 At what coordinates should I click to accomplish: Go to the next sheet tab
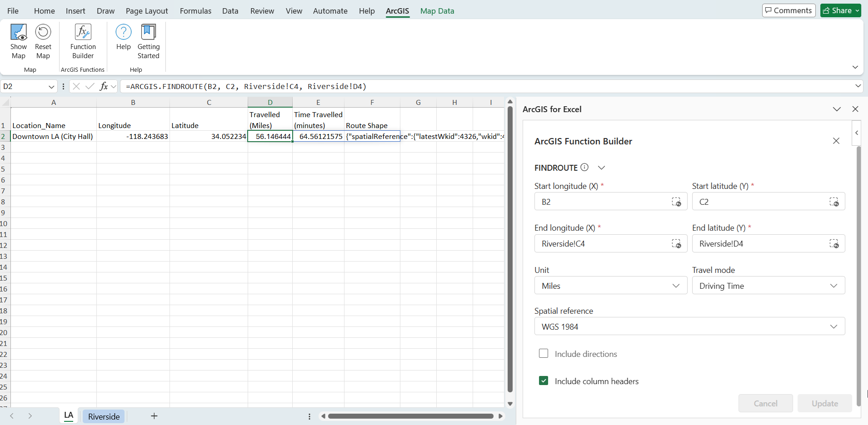tap(30, 416)
